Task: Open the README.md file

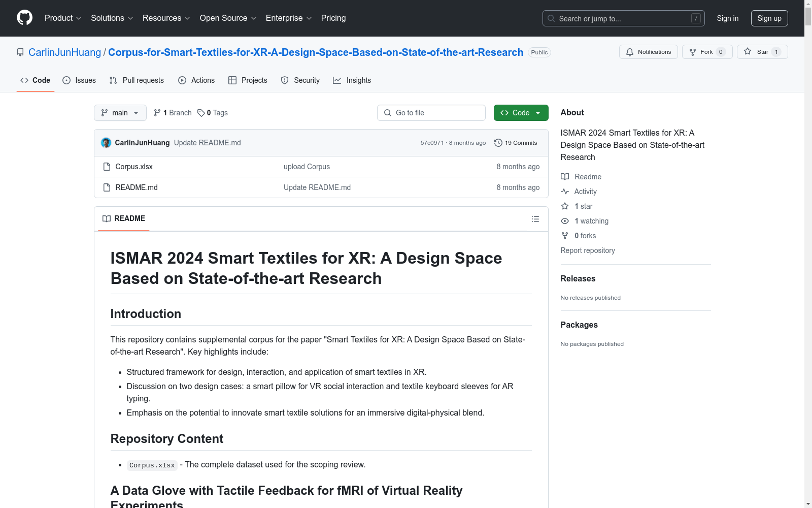Action: [137, 187]
